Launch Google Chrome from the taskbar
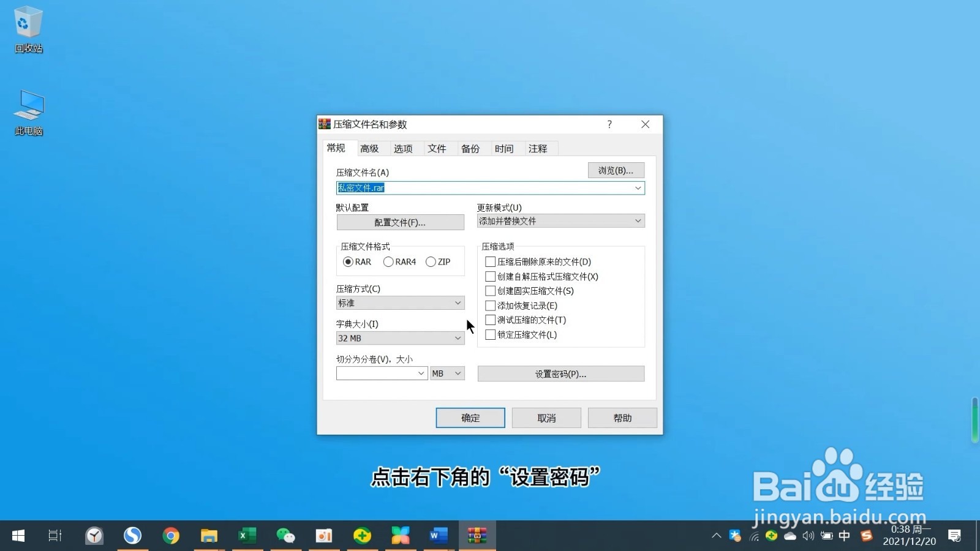980x551 pixels. 171,535
